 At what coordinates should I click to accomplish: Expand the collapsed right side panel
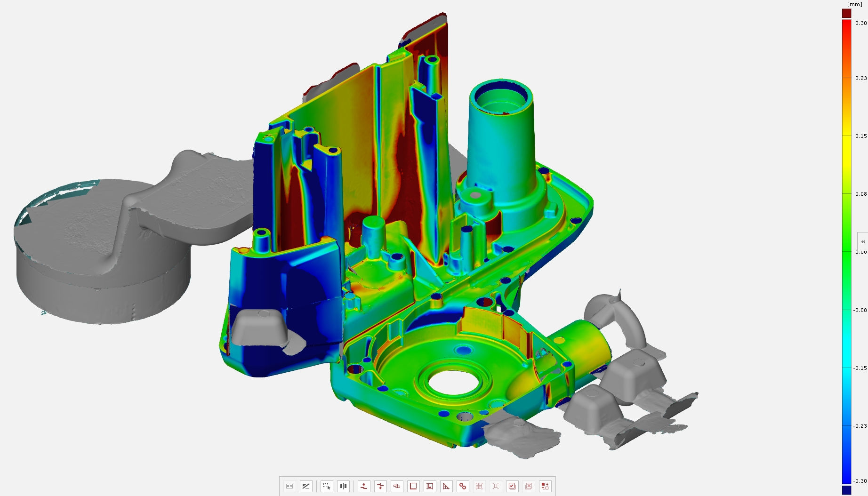[x=863, y=241]
